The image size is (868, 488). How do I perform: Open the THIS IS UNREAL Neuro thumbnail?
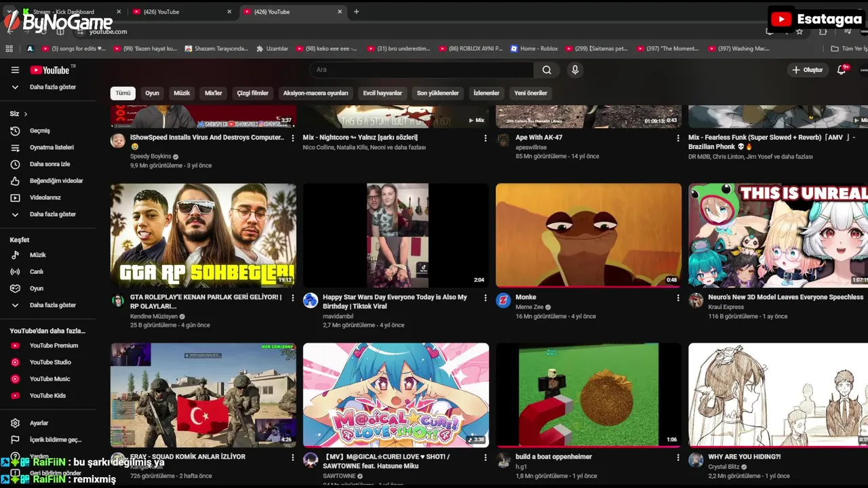click(x=778, y=235)
